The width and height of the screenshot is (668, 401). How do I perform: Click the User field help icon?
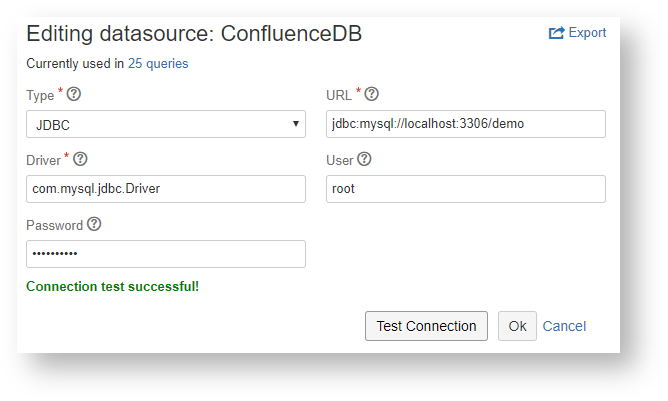tap(364, 160)
